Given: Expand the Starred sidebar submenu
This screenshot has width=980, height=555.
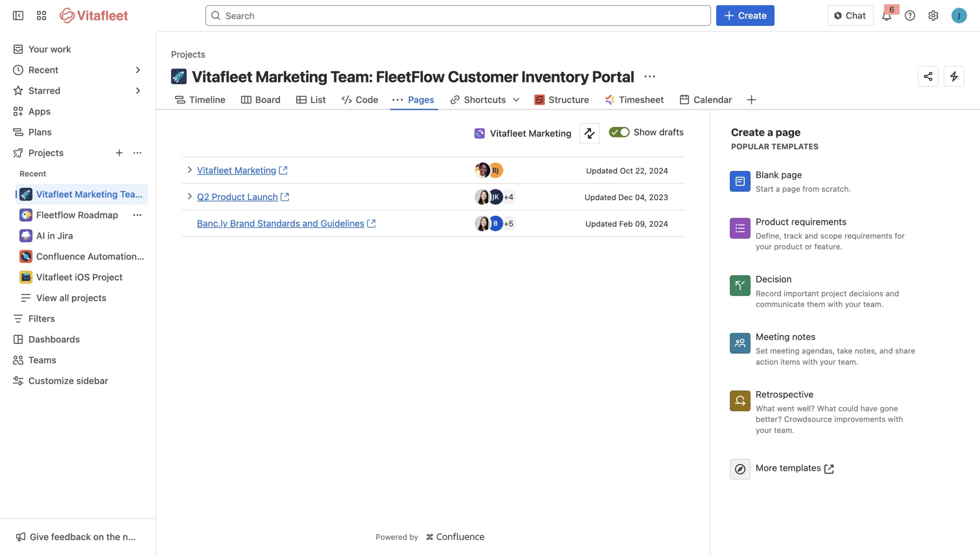Looking at the screenshot, I should [138, 91].
